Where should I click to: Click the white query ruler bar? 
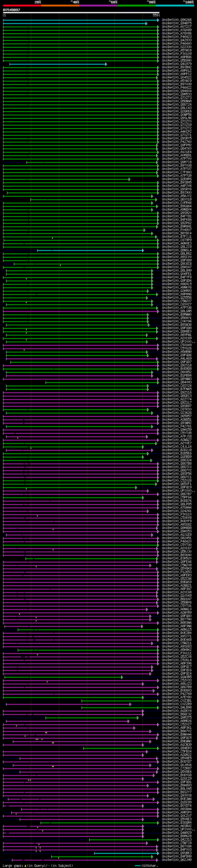(x=81, y=12)
